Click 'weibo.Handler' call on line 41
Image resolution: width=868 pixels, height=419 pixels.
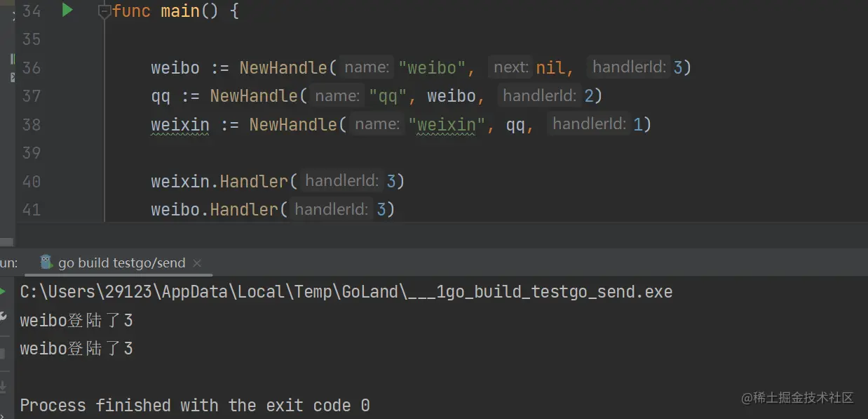[x=215, y=210]
